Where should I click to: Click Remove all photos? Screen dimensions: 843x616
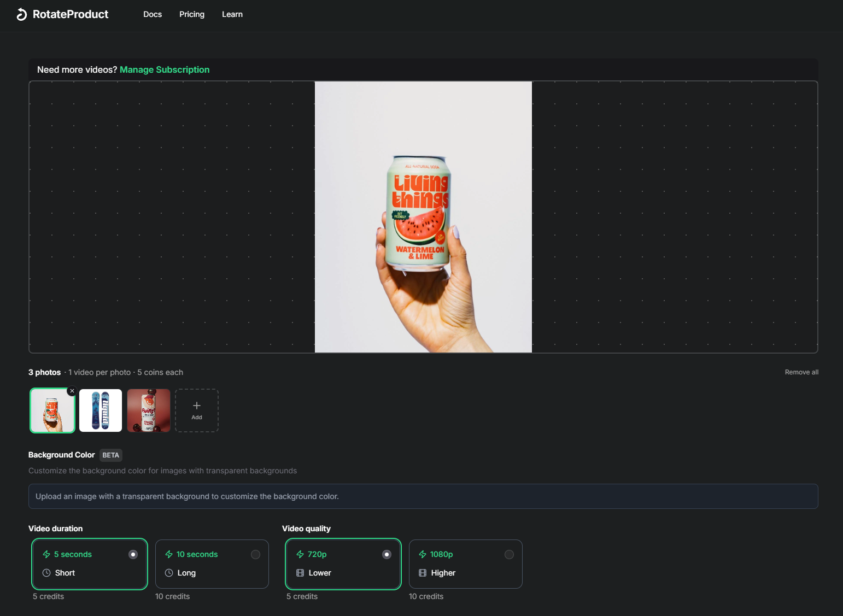coord(801,372)
